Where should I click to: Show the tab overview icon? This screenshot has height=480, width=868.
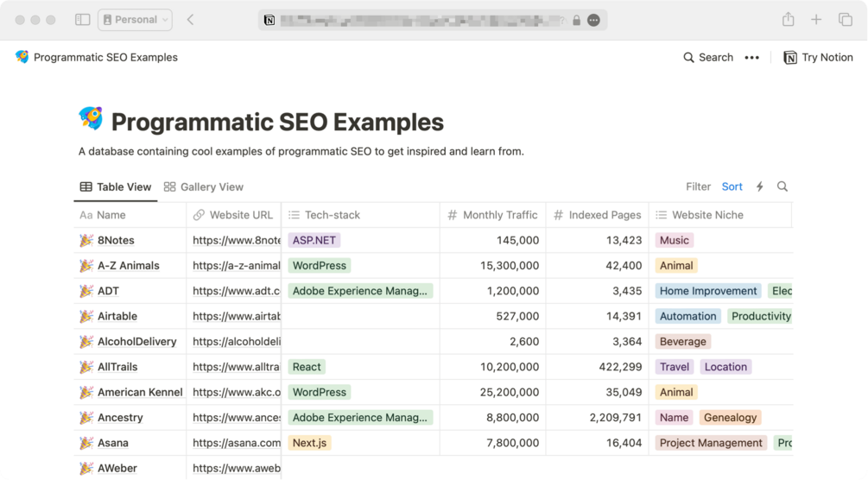click(x=846, y=20)
